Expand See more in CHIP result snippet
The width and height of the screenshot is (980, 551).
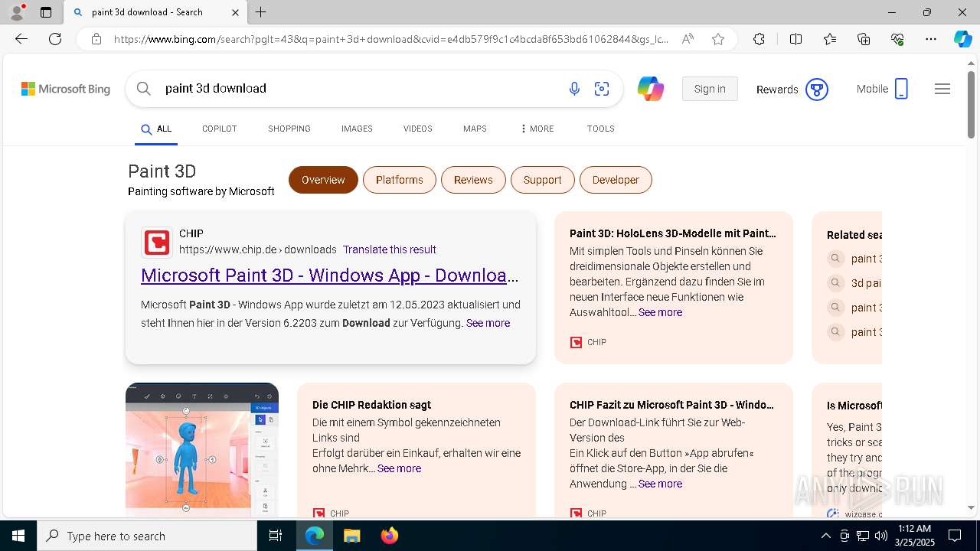point(488,323)
